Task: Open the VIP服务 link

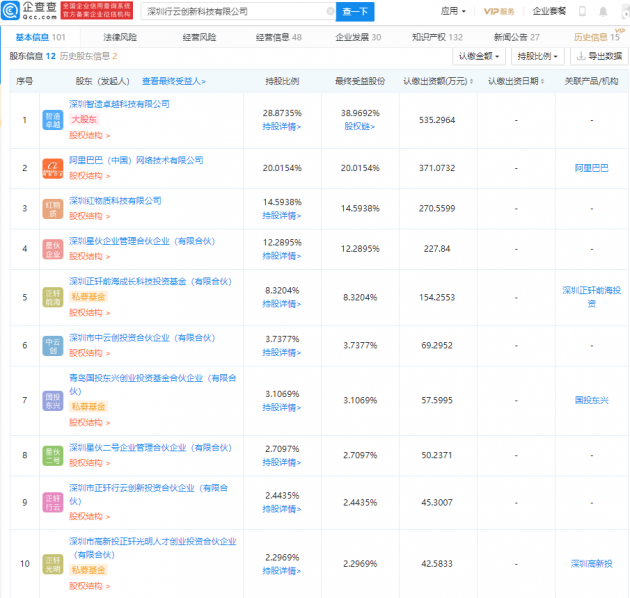Action: [499, 11]
